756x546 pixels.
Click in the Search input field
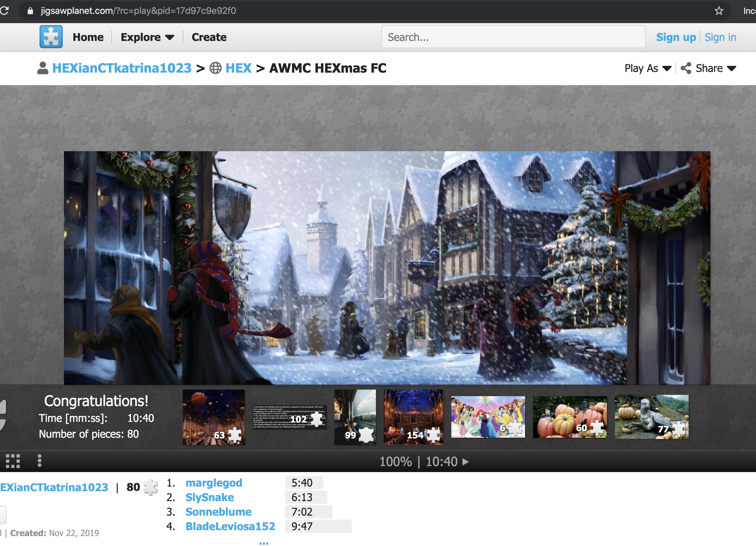(513, 37)
